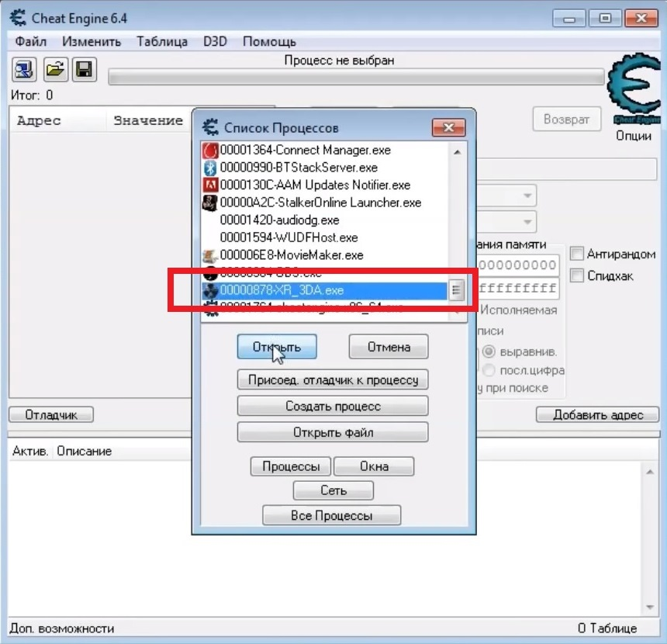Image resolution: width=667 pixels, height=644 pixels.
Task: Expand the second dropdown below it
Action: pos(527,222)
